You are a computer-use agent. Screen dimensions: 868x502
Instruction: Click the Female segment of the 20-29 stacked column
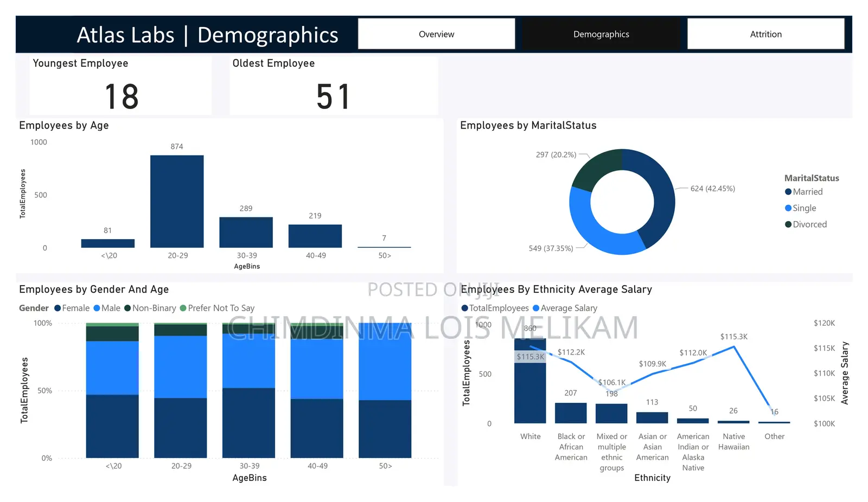pyautogui.click(x=181, y=428)
